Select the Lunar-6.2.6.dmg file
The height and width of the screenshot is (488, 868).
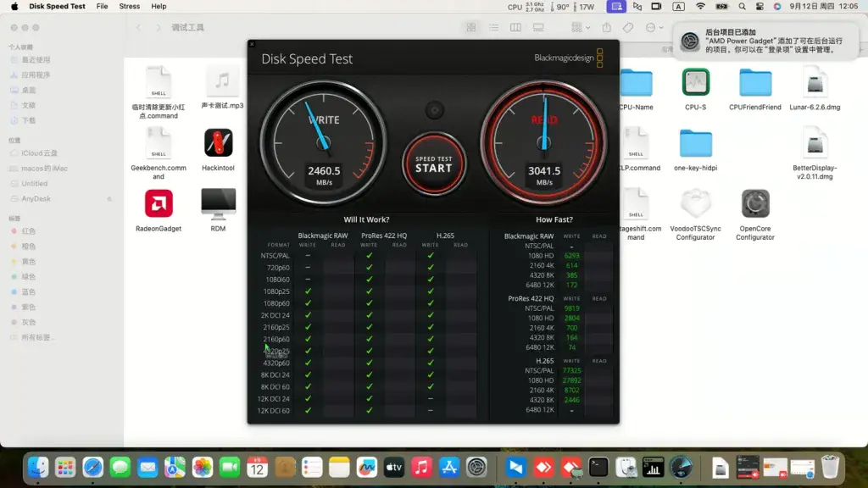(815, 82)
